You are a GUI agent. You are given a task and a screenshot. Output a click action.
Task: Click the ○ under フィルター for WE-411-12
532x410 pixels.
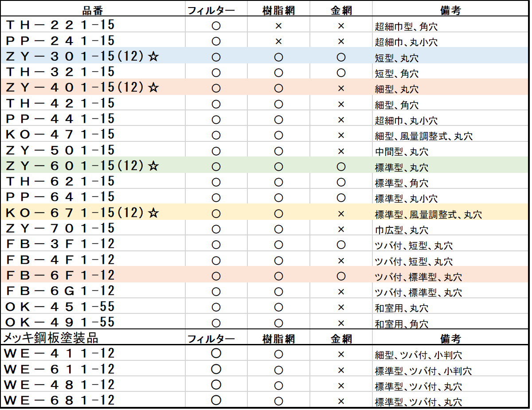(x=216, y=353)
